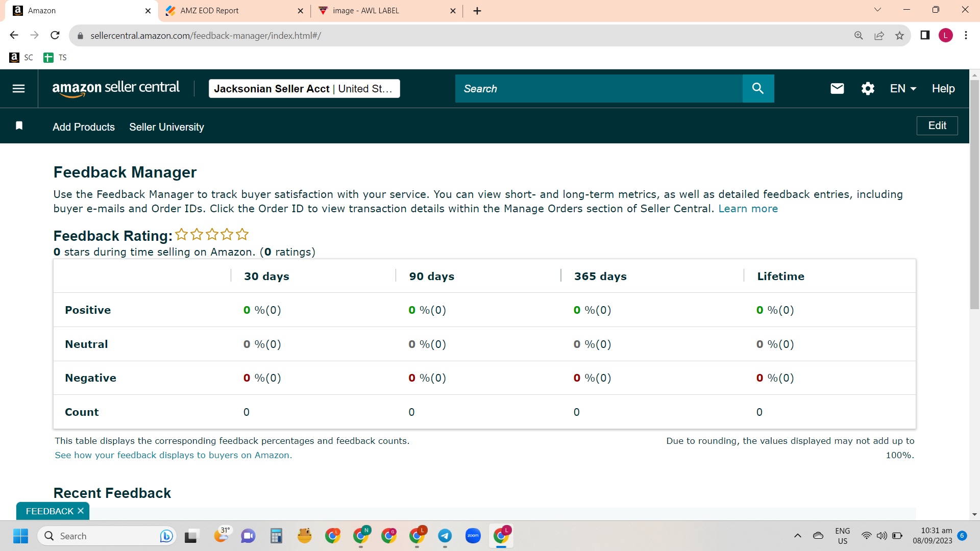Viewport: 980px width, 551px height.
Task: Open buyer messages envelope icon
Action: pos(837,89)
